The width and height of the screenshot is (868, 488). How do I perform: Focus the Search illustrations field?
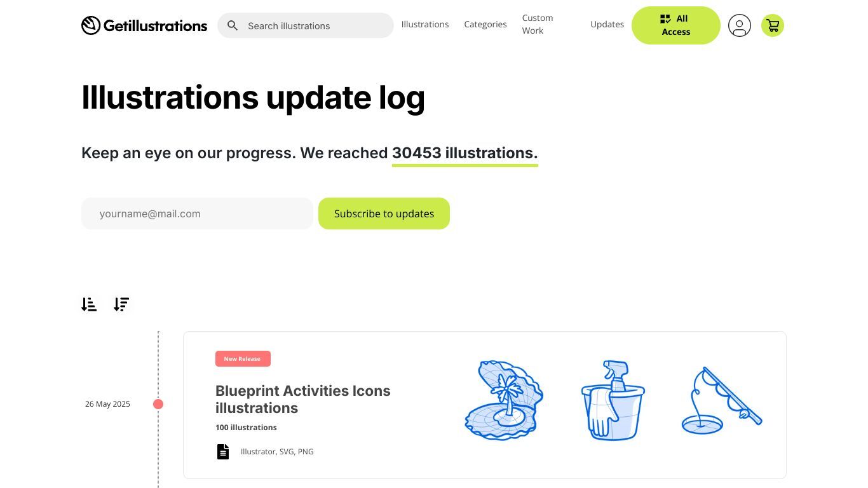306,25
